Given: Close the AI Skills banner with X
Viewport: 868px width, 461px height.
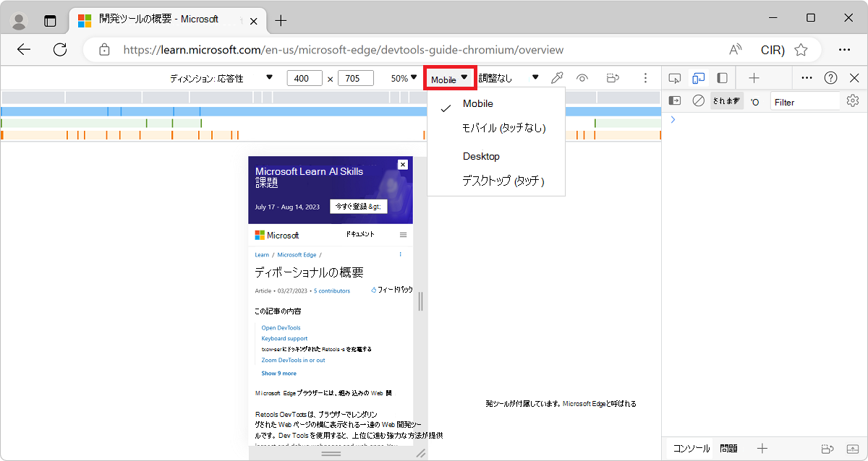Looking at the screenshot, I should [403, 165].
